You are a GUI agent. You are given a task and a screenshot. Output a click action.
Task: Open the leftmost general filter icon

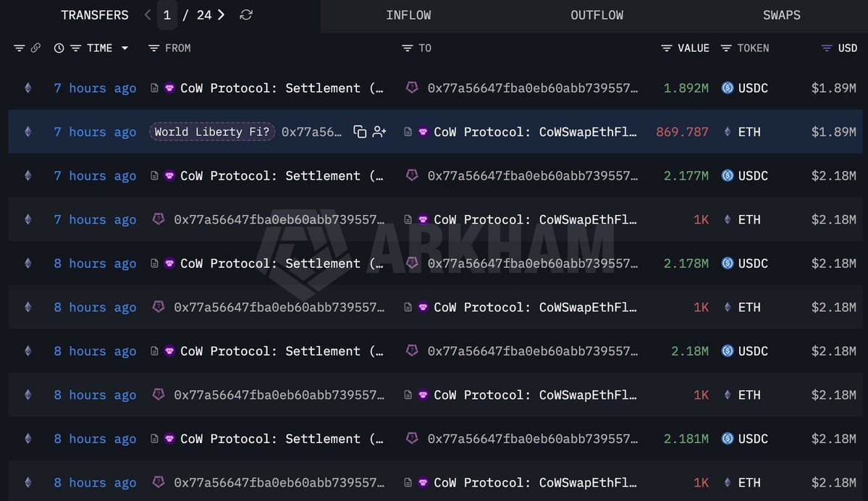coord(20,49)
